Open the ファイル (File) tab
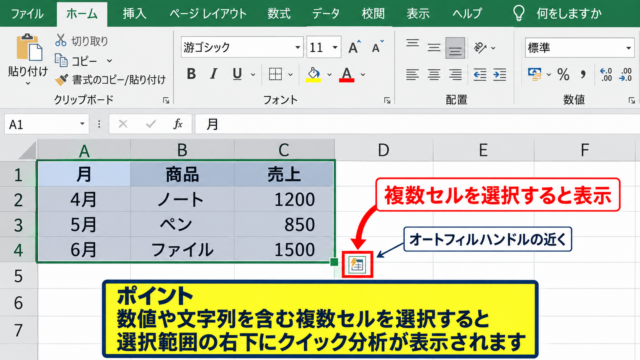 27,14
